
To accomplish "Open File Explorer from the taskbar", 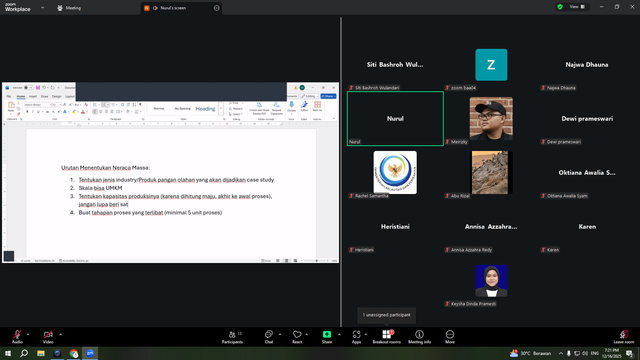I will tap(41, 353).
